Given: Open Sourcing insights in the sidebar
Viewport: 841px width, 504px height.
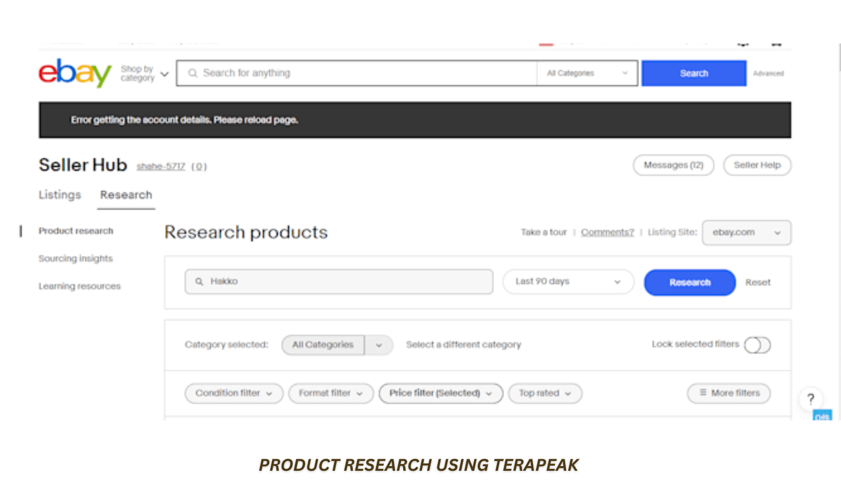Looking at the screenshot, I should click(x=75, y=258).
